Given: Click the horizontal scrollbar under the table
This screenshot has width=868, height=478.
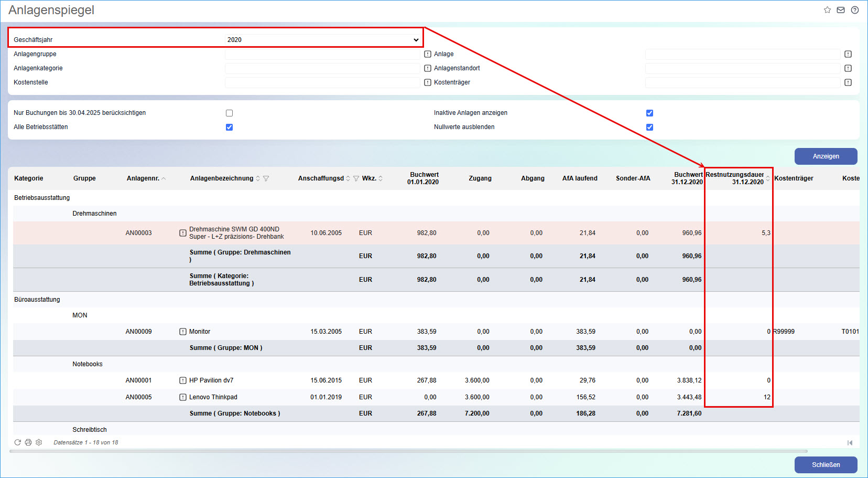Looking at the screenshot, I should tap(408, 451).
